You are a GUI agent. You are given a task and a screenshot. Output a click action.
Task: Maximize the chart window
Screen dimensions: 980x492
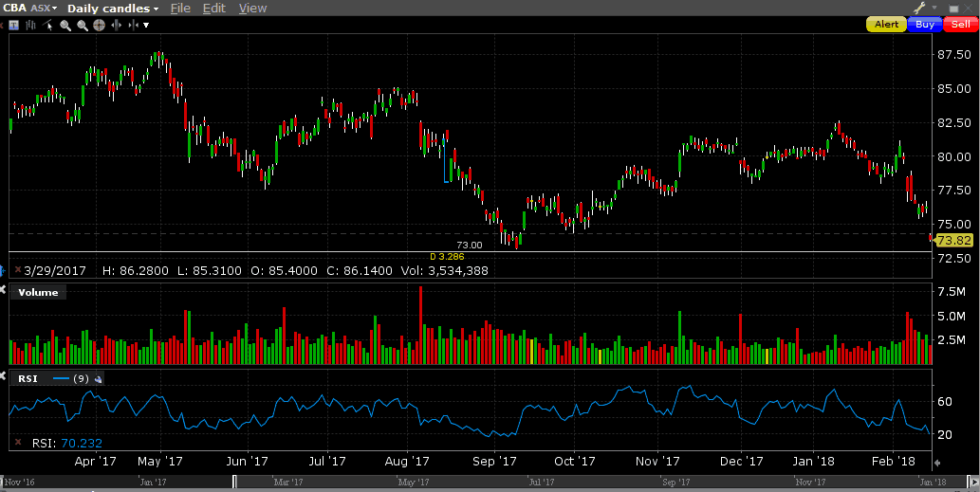click(x=953, y=9)
